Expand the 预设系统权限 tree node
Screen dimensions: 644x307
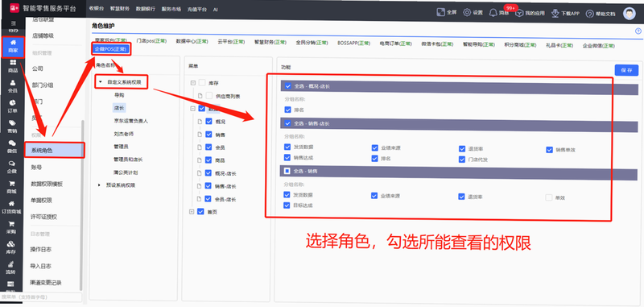[x=99, y=185]
